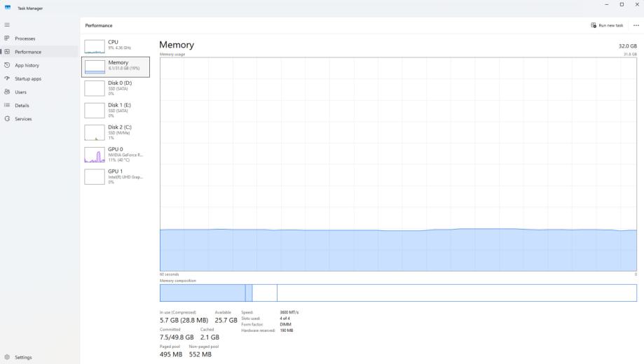
Task: Click the Memory composition bar
Action: click(x=398, y=293)
